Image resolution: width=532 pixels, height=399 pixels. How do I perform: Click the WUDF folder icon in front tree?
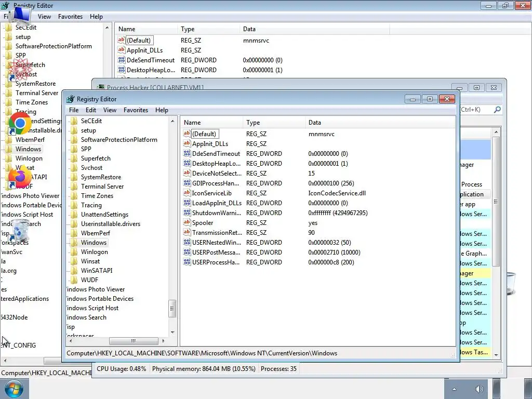[x=74, y=280]
